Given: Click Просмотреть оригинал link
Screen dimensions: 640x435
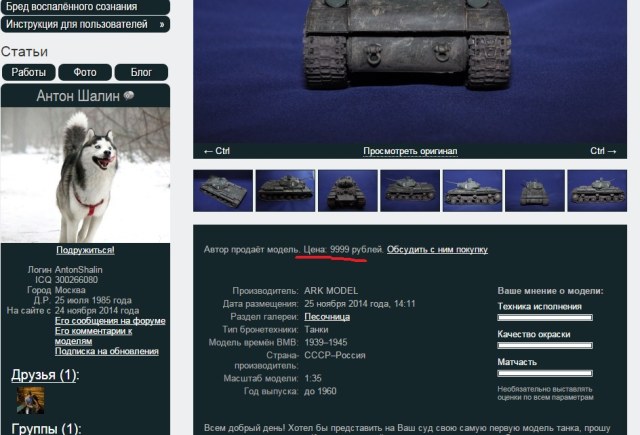Looking at the screenshot, I should click(410, 151).
